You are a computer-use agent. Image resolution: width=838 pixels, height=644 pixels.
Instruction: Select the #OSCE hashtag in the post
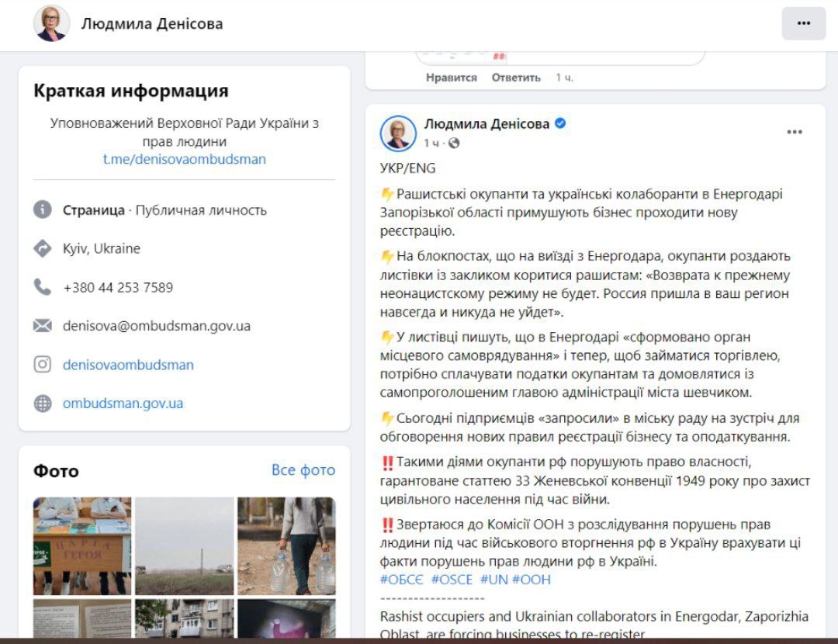point(452,580)
